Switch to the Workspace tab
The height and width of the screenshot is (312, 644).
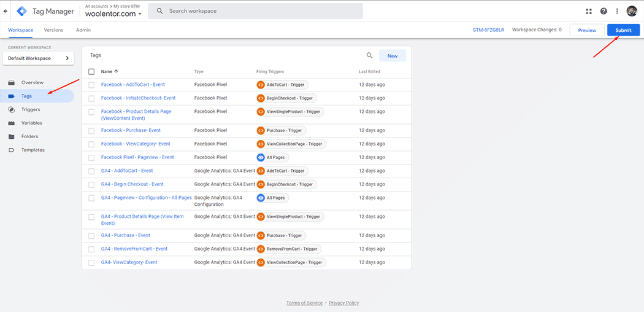(x=20, y=30)
